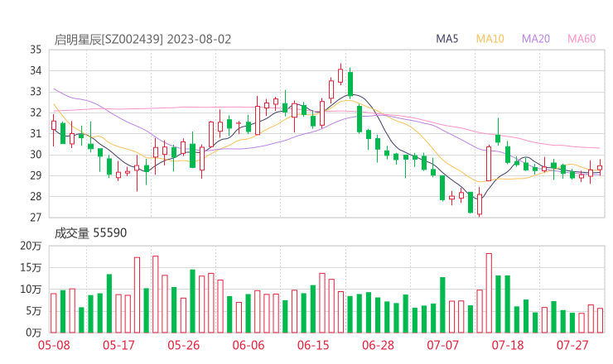The width and height of the screenshot is (613, 364).
Task: Click the MA60 legend label
Action: click(582, 39)
